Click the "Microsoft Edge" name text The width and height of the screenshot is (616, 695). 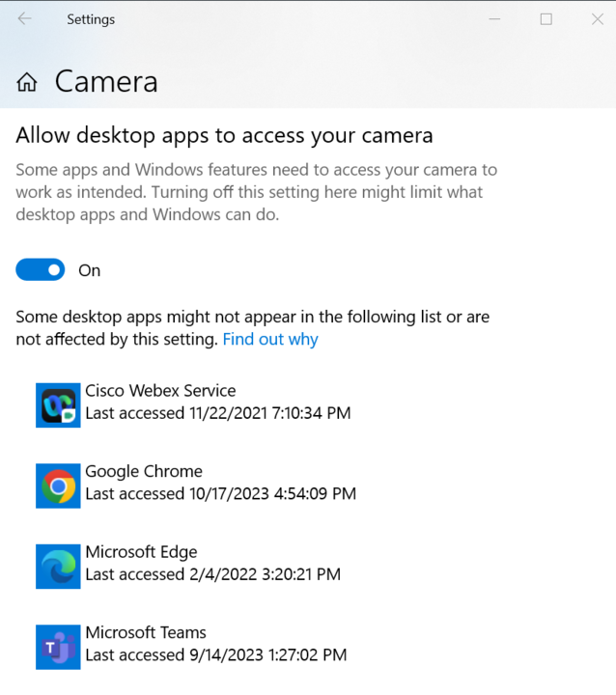coord(141,552)
